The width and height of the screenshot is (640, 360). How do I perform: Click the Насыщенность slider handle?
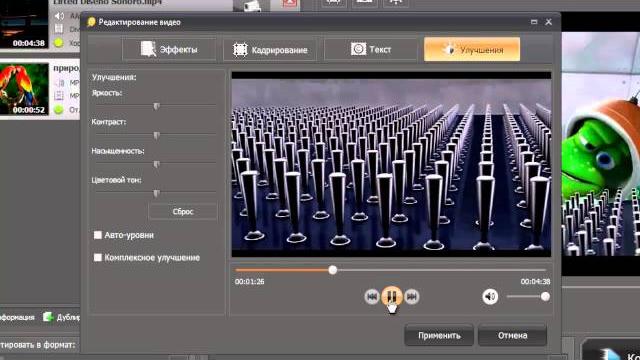tap(156, 164)
